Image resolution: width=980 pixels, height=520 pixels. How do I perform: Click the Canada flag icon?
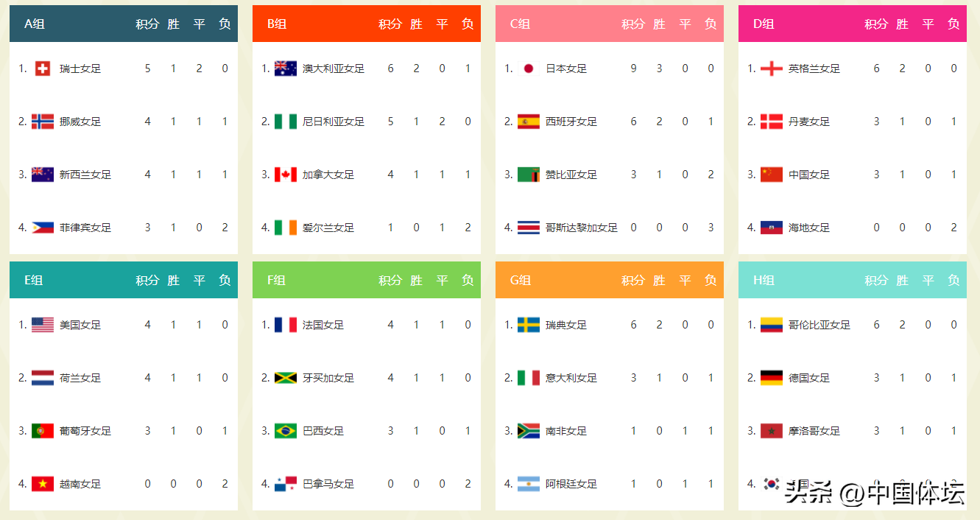286,175
